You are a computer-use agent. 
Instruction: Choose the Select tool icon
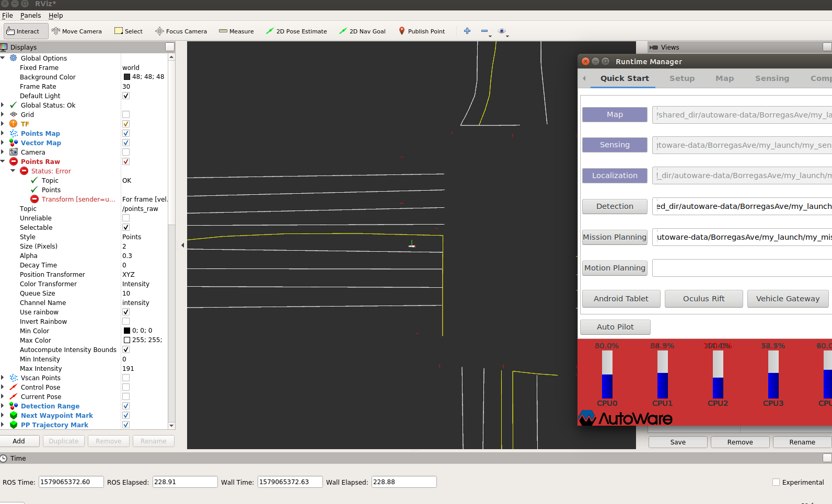click(119, 31)
